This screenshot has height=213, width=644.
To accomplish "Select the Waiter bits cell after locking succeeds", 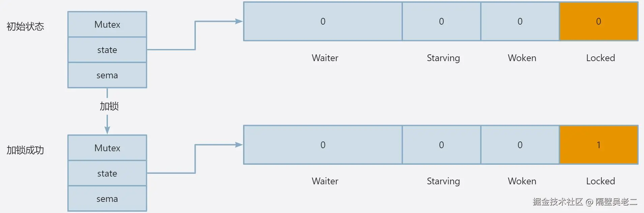I will (323, 145).
